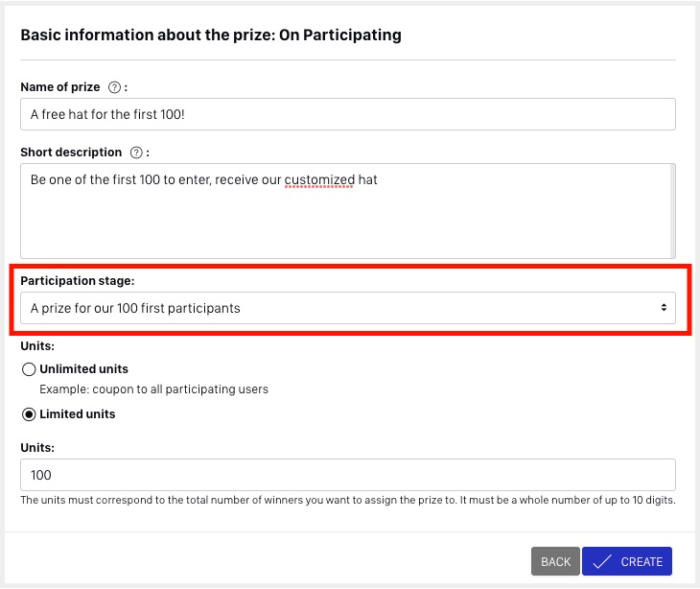Open the help icon beside Name of prize

[x=114, y=87]
